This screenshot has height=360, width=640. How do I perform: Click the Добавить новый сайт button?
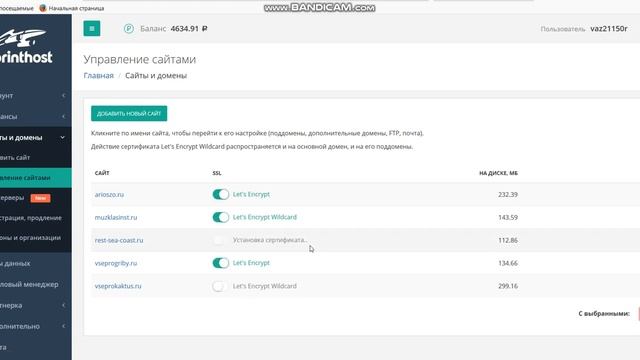129,113
